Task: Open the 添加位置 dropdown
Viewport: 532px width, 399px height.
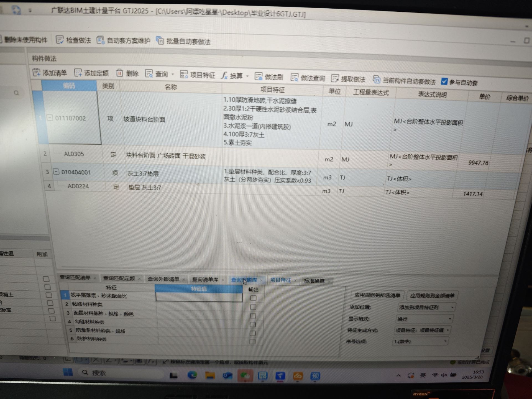Action: (426, 307)
